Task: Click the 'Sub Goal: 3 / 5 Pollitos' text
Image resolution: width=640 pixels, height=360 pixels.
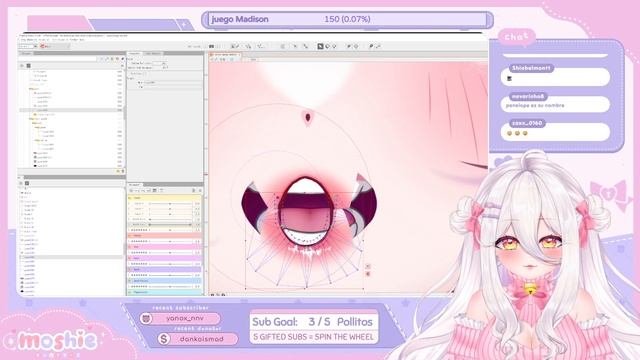Action: pyautogui.click(x=312, y=322)
